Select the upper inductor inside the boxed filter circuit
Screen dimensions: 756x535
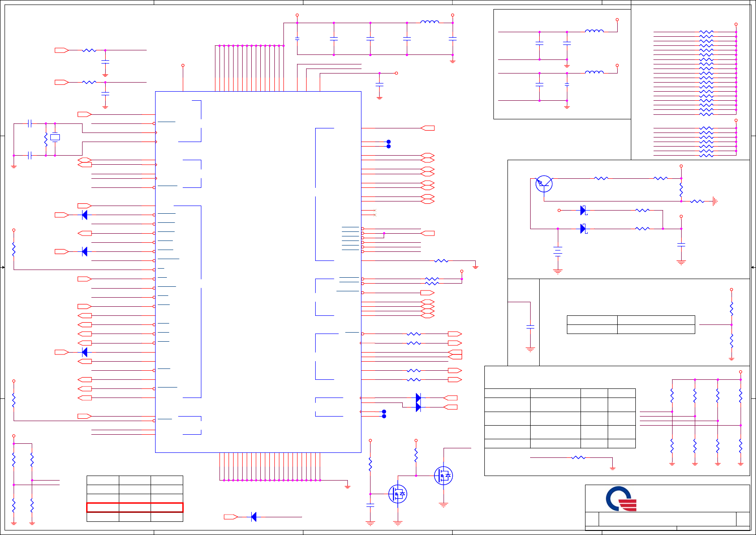pyautogui.click(x=594, y=31)
